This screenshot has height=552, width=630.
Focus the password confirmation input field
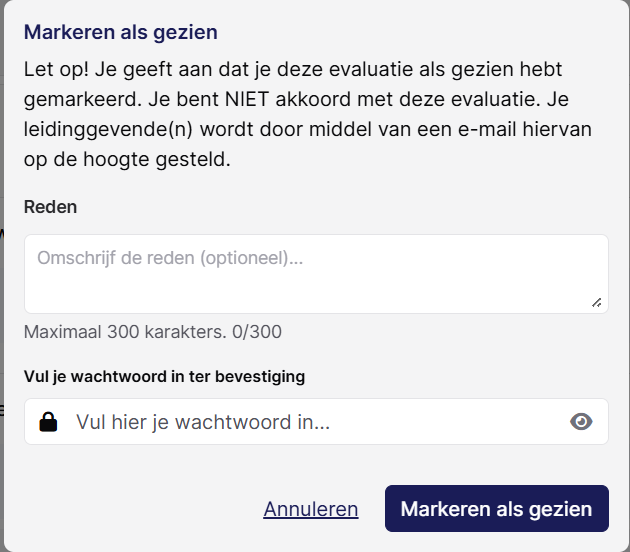pyautogui.click(x=316, y=422)
